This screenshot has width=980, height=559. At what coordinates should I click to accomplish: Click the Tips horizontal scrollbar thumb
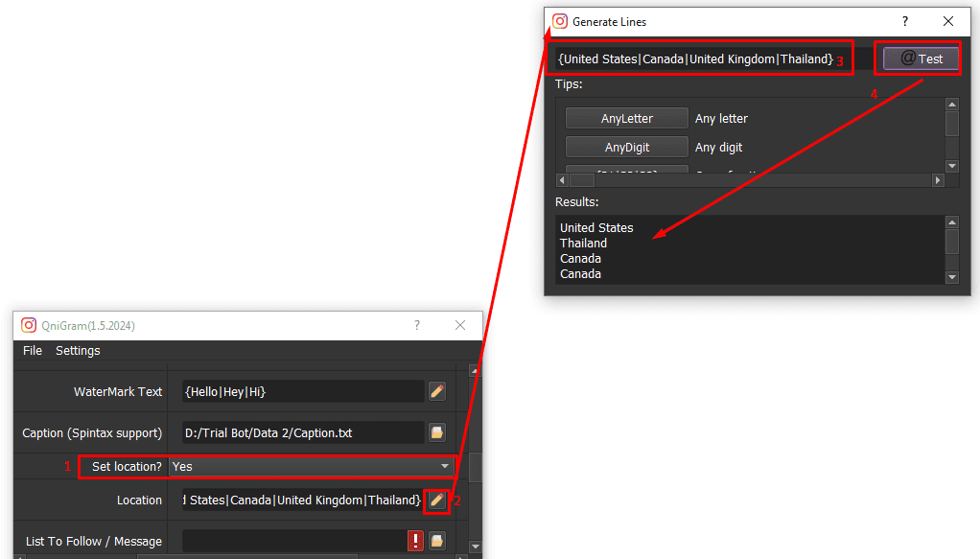pos(582,180)
